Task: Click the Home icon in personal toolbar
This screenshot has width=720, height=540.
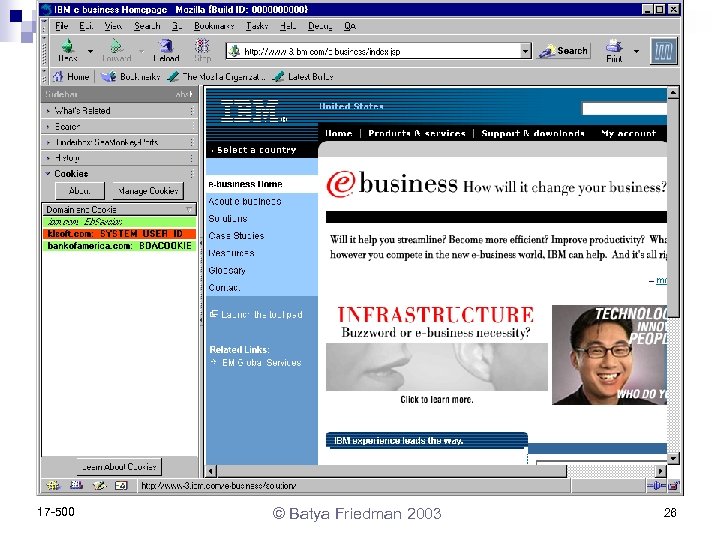Action: point(57,76)
